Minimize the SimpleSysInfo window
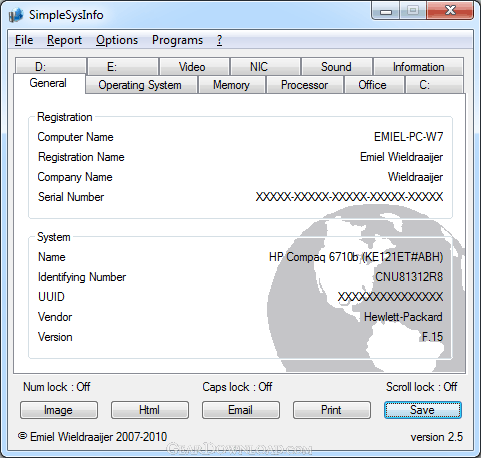481x458 pixels. (x=386, y=11)
